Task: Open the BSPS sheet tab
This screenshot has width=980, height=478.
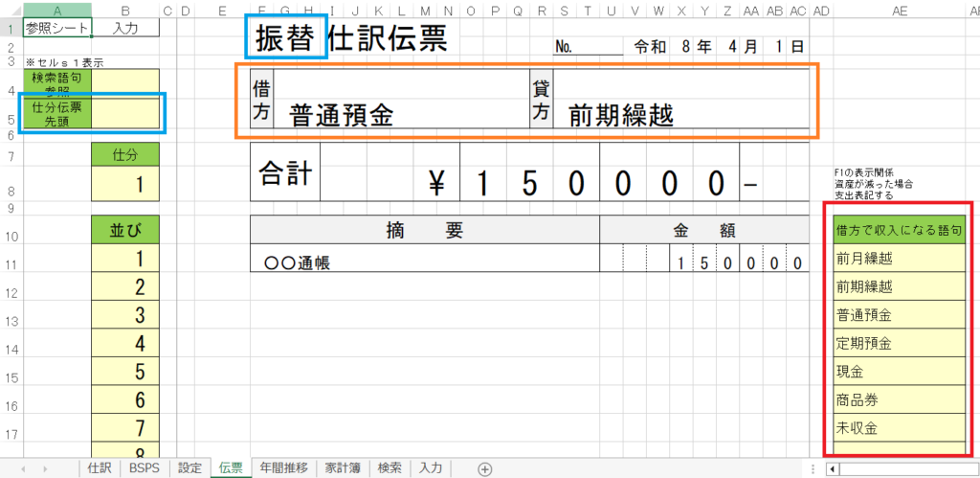Action: (x=145, y=468)
